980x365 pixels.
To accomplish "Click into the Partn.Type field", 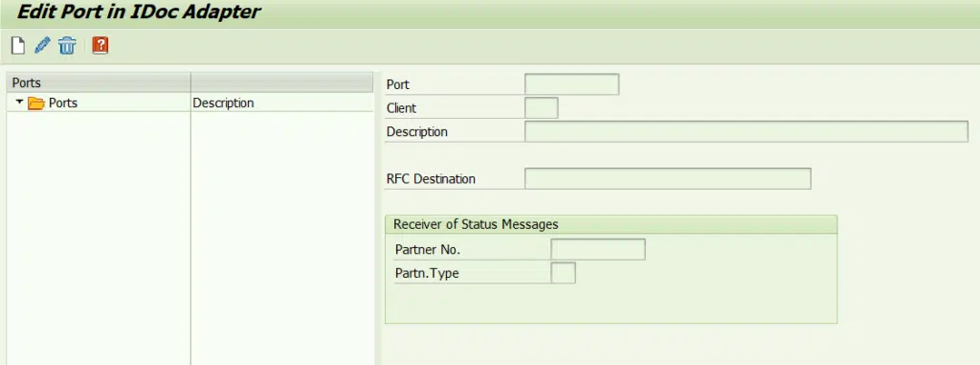I will pos(563,273).
